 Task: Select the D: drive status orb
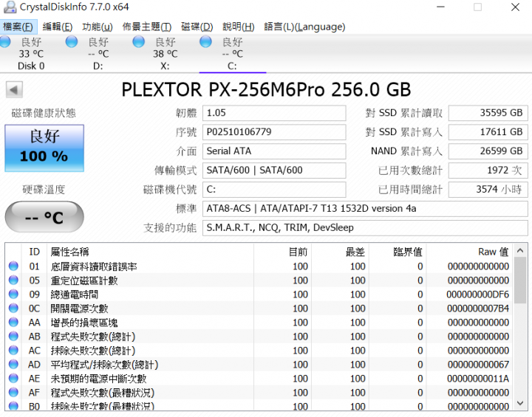[72, 41]
